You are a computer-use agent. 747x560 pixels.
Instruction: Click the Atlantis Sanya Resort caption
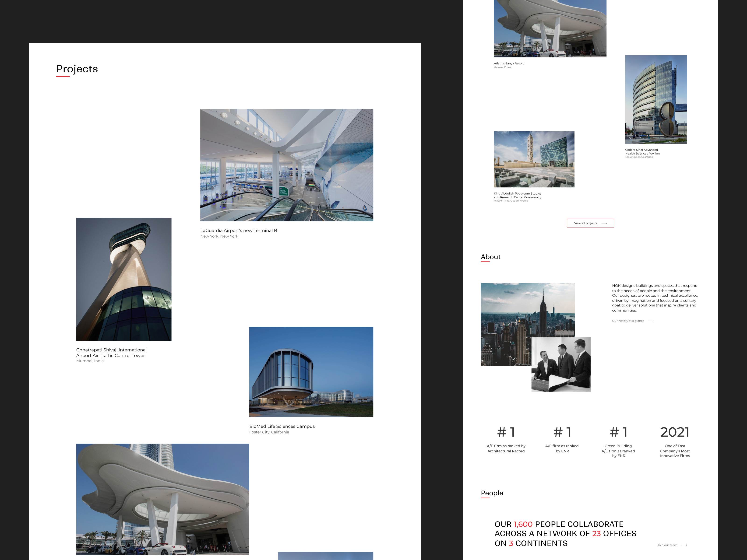coord(509,63)
